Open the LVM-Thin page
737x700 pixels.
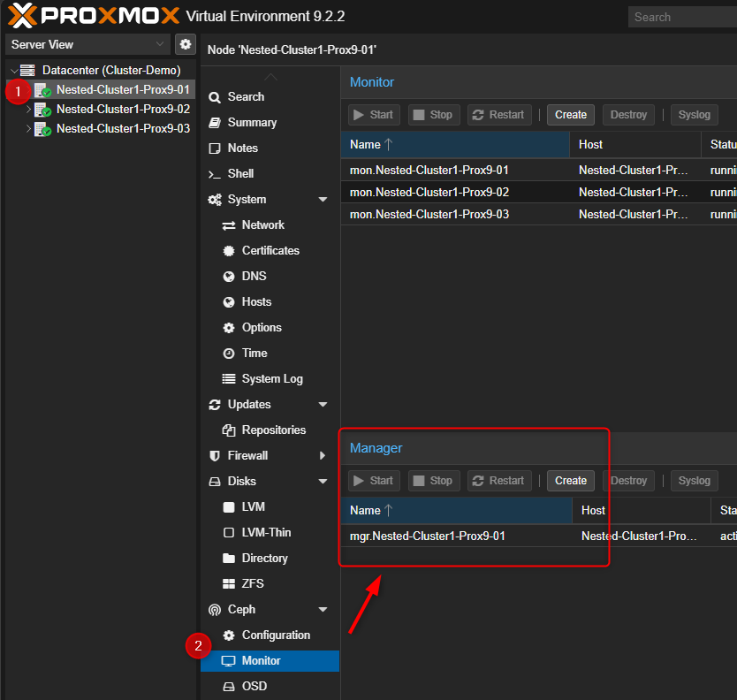270,532
